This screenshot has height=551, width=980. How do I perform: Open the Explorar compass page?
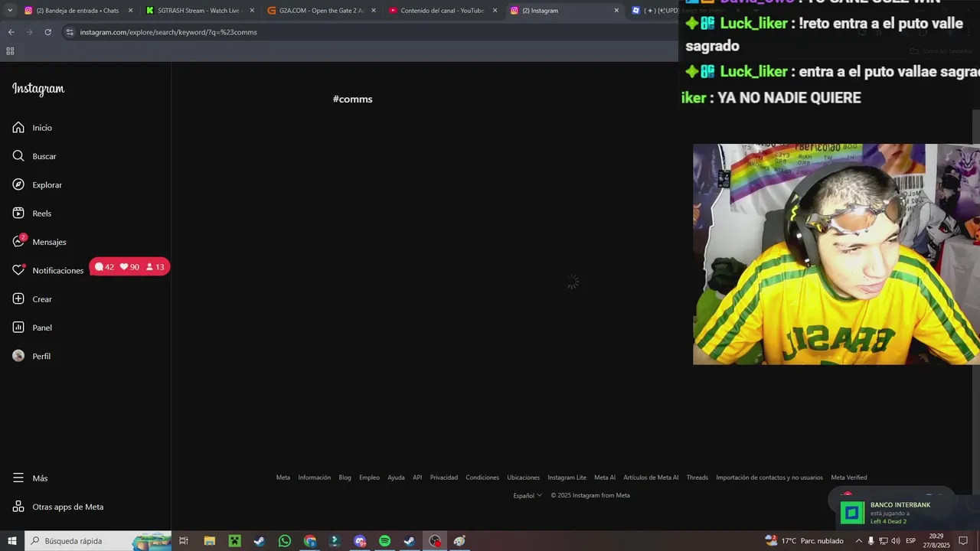click(37, 185)
